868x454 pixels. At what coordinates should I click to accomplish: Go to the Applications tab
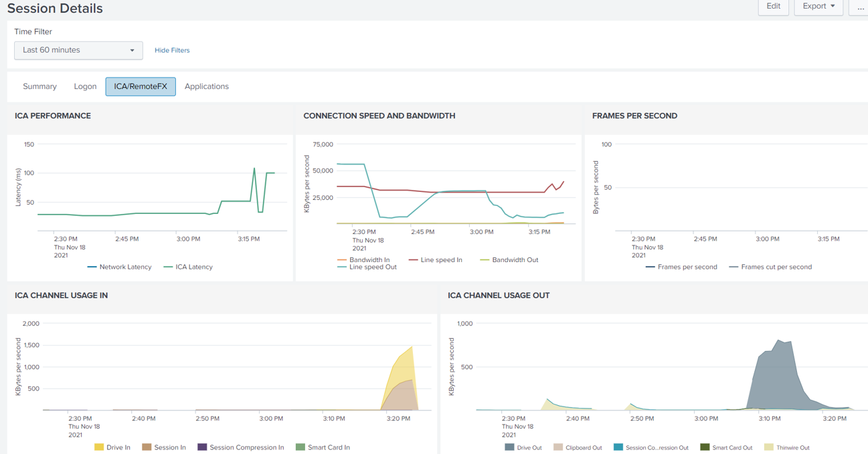206,86
